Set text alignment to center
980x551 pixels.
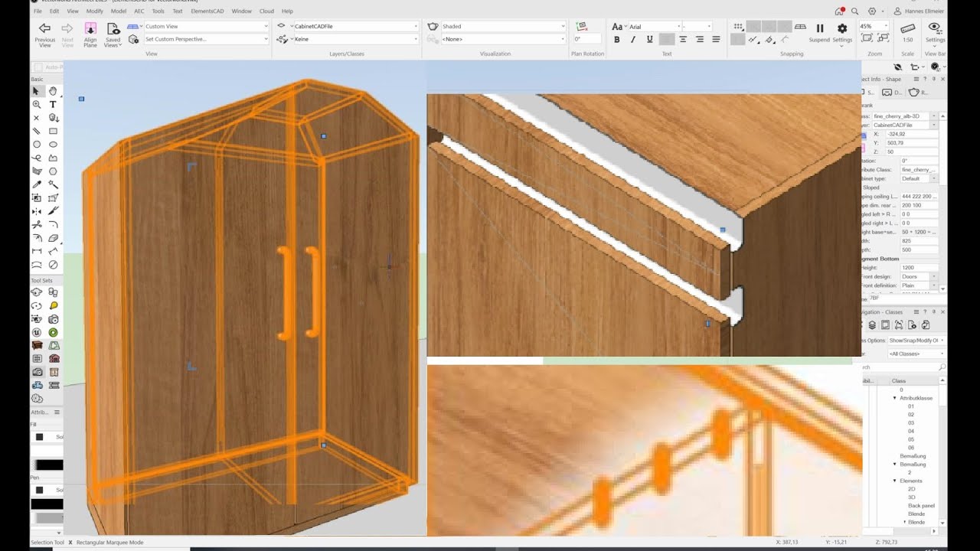(x=683, y=39)
